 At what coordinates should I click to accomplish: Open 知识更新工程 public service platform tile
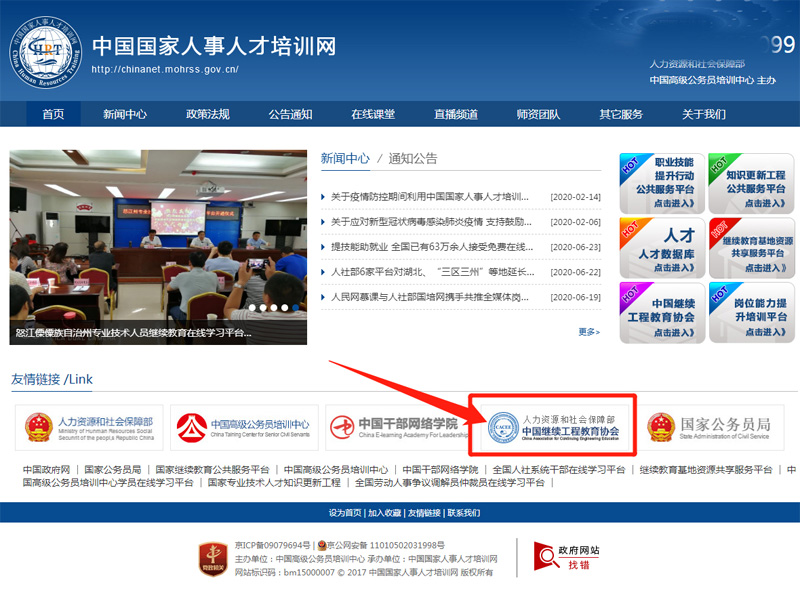click(x=751, y=183)
